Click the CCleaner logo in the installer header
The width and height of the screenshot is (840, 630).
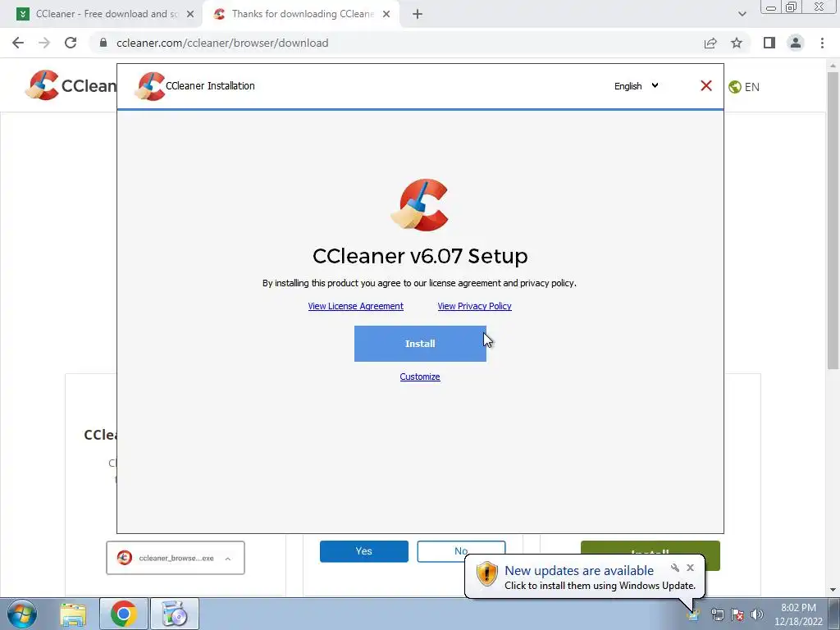point(149,85)
